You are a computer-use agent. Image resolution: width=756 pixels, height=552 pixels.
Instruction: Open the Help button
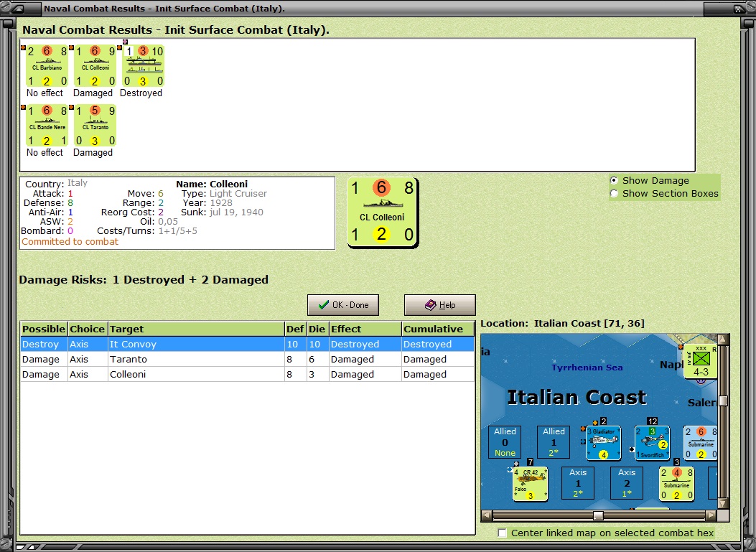pyautogui.click(x=439, y=305)
